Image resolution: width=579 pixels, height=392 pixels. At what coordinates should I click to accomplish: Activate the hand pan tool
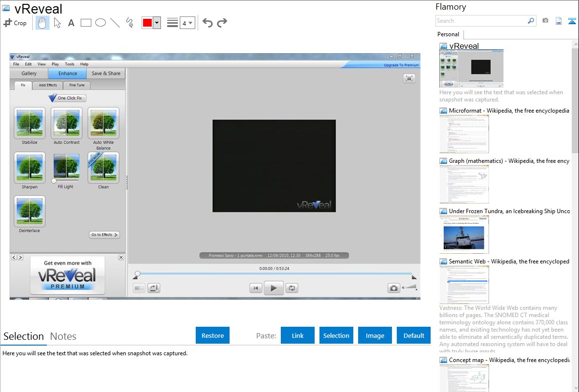(43, 23)
